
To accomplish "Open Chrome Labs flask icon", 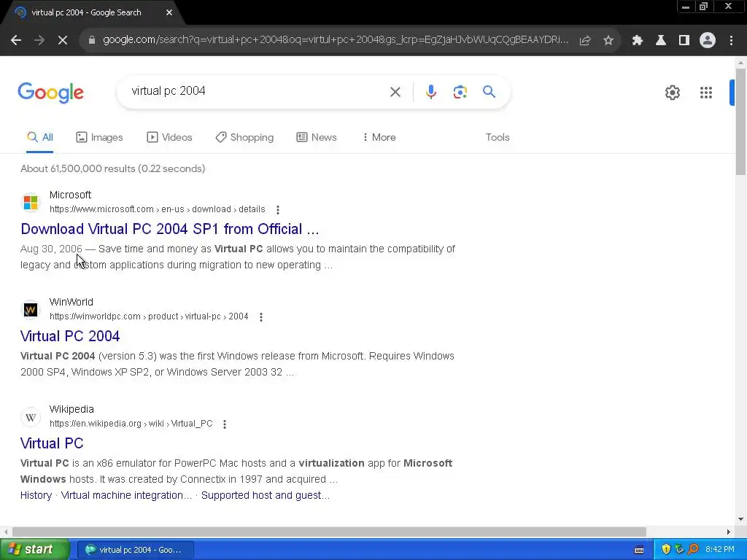I will 661,41.
